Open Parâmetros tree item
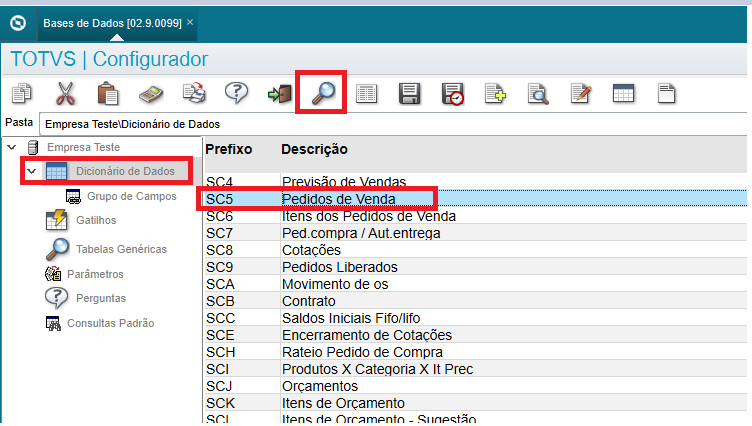The width and height of the screenshot is (752, 426). (x=95, y=274)
